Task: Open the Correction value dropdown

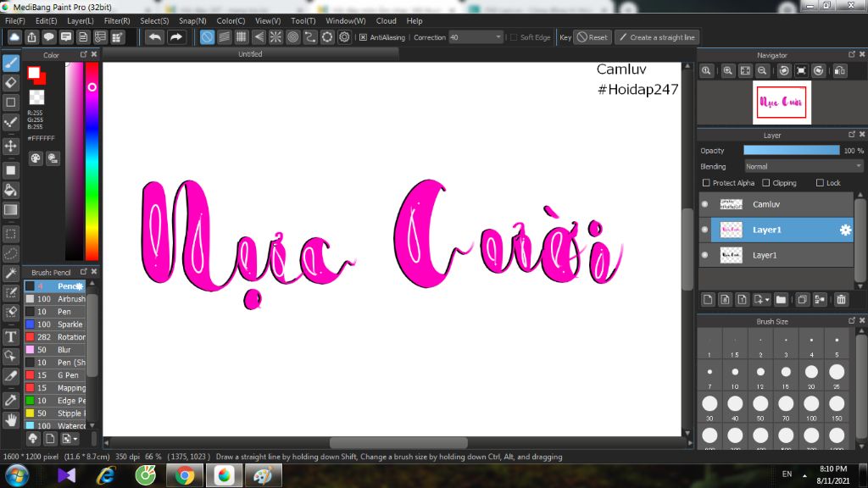Action: [x=476, y=37]
